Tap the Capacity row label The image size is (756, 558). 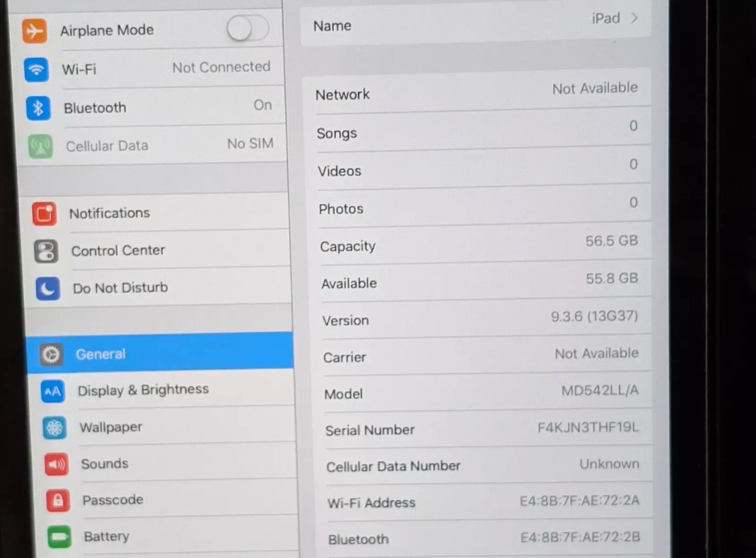[348, 247]
